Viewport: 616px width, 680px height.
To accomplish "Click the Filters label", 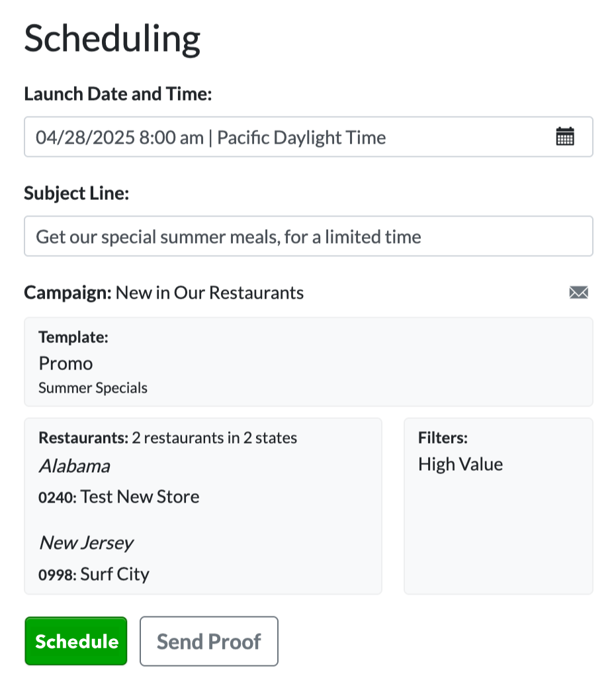I will (443, 438).
